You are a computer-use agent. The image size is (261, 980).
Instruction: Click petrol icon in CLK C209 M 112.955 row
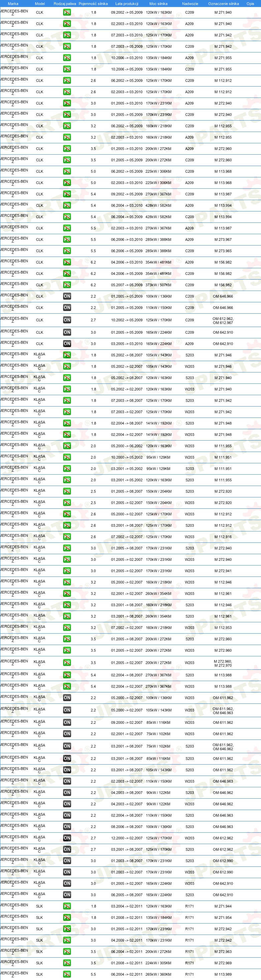click(67, 126)
